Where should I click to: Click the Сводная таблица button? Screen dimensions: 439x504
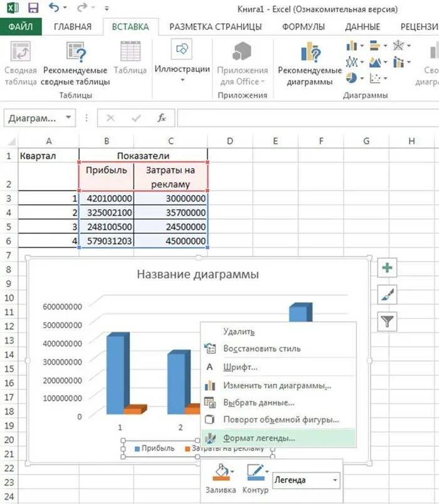21,63
